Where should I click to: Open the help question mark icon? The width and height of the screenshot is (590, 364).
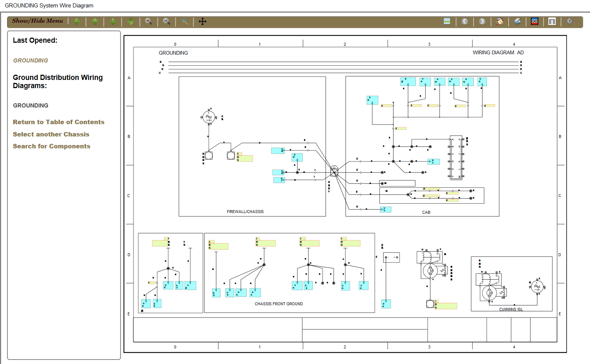(570, 22)
